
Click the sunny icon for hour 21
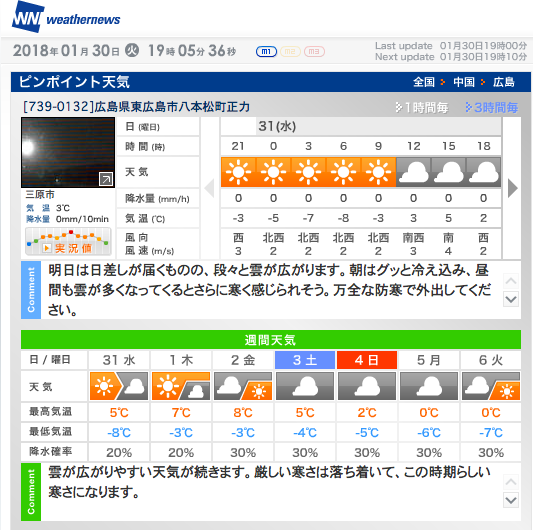(238, 172)
